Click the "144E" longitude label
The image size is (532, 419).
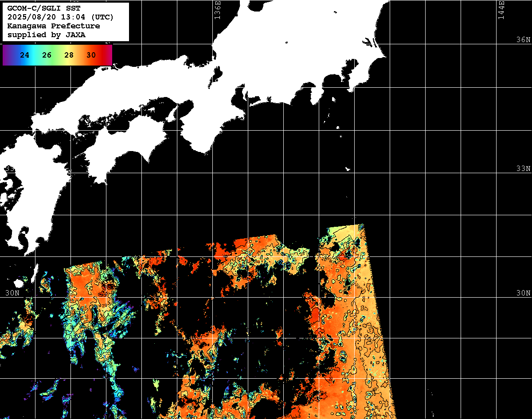pyautogui.click(x=501, y=10)
